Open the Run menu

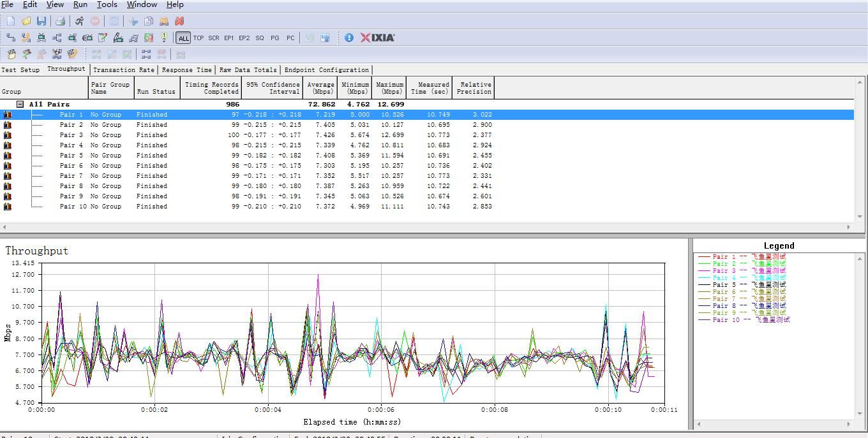click(x=80, y=4)
